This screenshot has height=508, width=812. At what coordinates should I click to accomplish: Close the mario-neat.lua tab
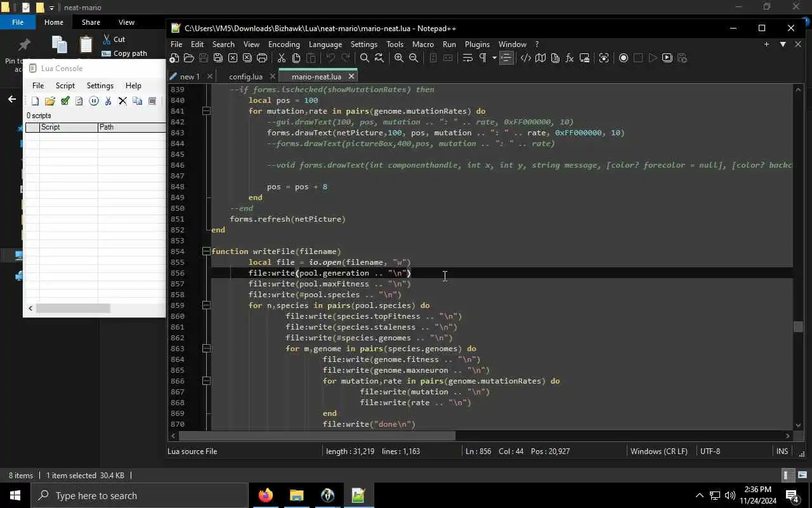pyautogui.click(x=351, y=76)
